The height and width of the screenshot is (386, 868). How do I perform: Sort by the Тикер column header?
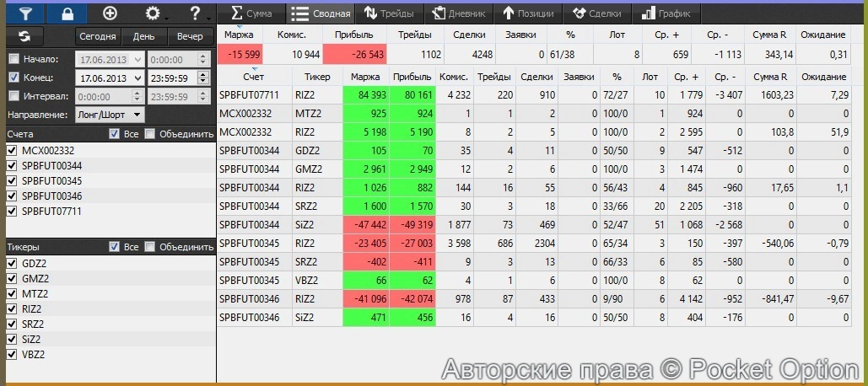(x=316, y=77)
